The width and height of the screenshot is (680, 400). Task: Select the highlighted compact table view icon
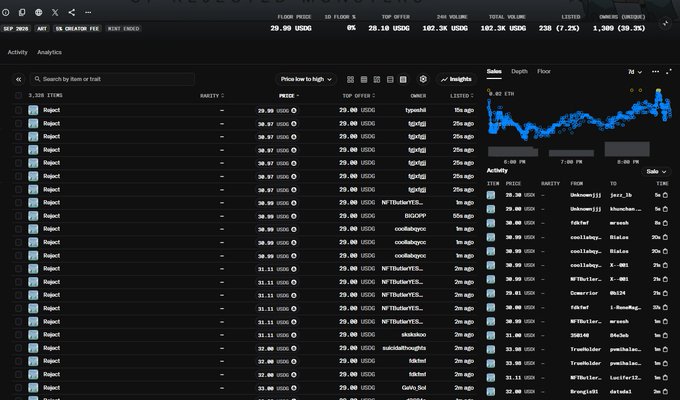[x=403, y=79]
